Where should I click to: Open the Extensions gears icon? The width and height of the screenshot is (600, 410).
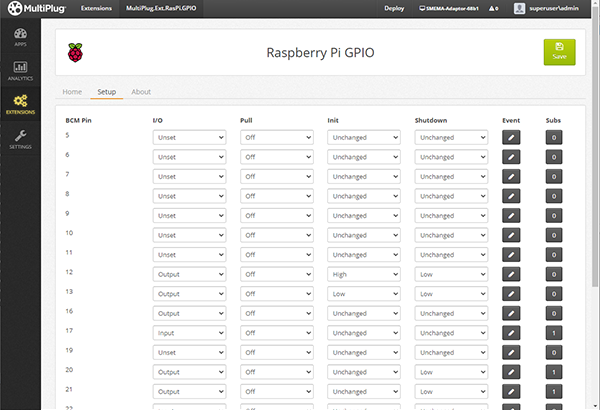coord(20,105)
